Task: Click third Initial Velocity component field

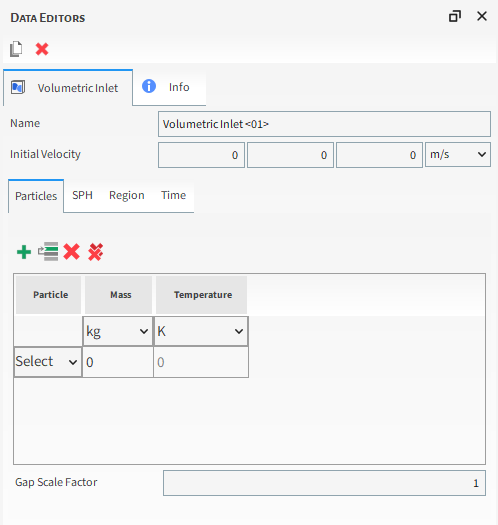Action: coord(379,155)
